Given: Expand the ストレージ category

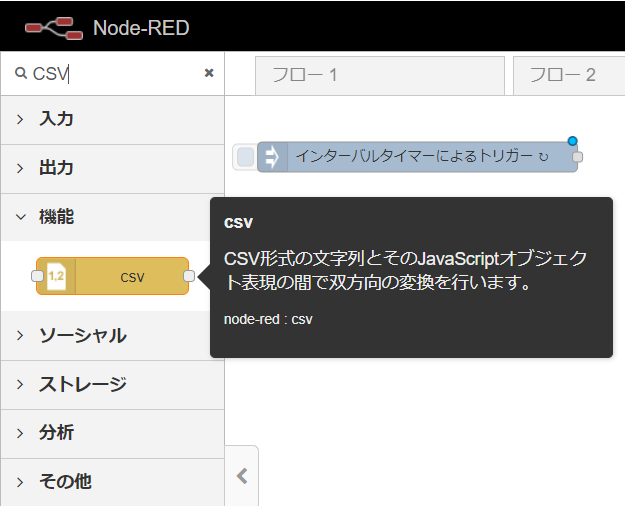Looking at the screenshot, I should [x=112, y=384].
